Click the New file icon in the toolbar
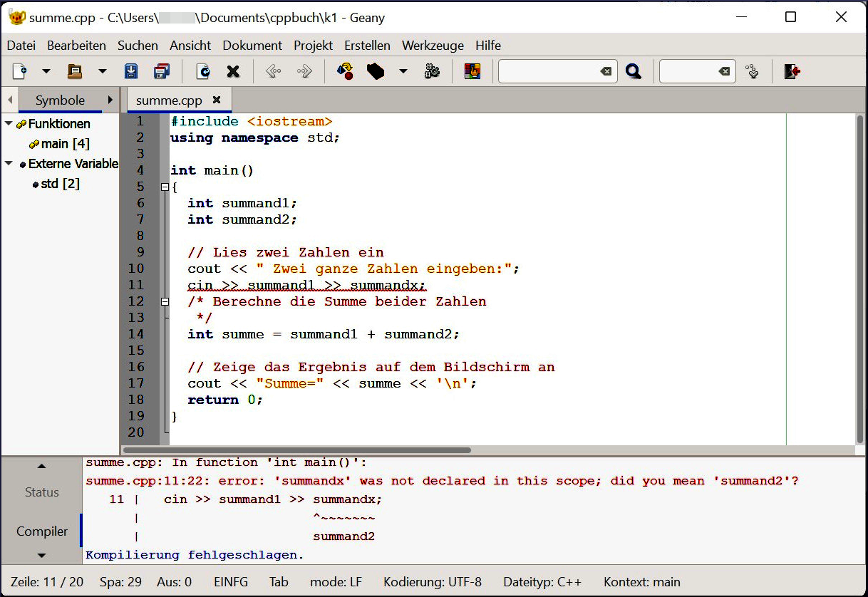The width and height of the screenshot is (868, 597). (20, 71)
